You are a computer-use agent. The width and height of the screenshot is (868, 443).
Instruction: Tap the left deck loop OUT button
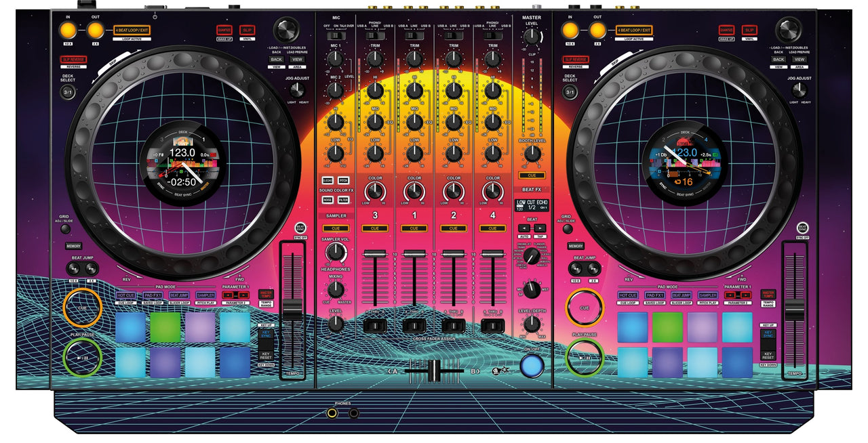point(95,30)
